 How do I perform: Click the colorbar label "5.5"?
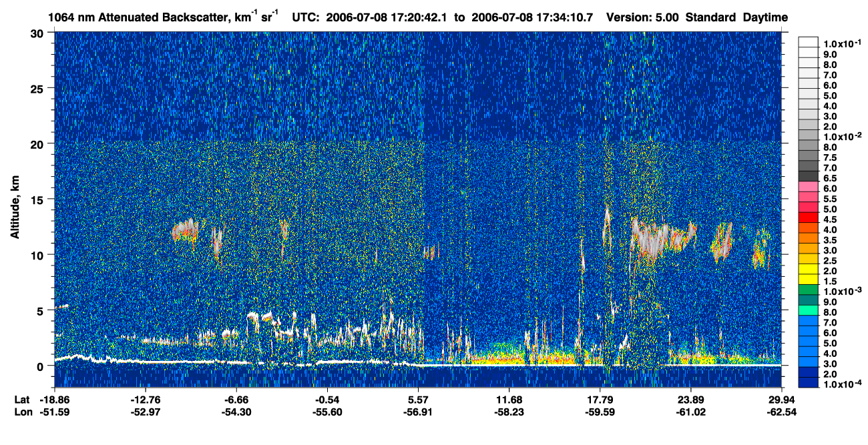(x=830, y=199)
